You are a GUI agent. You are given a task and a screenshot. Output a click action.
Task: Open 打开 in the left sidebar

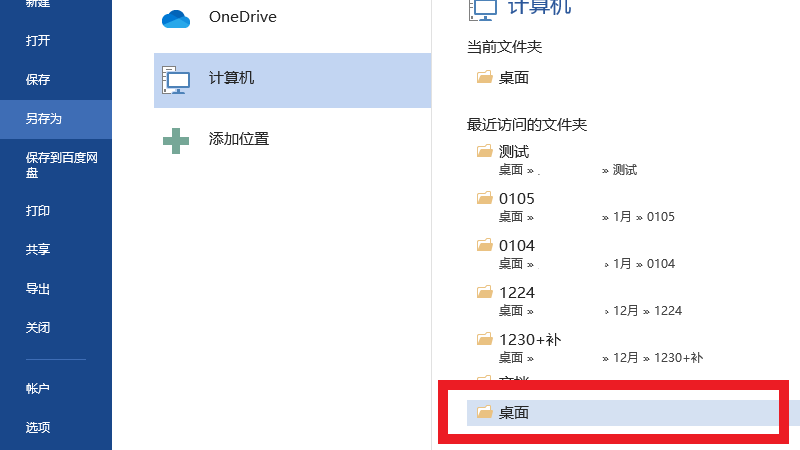coord(38,41)
